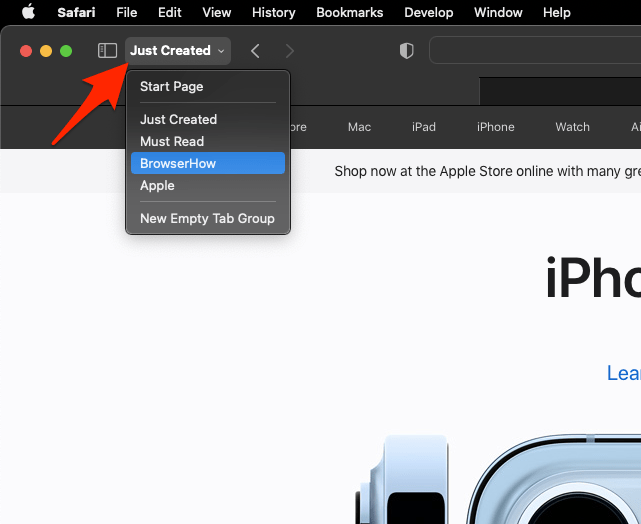Click the privacy shield icon

pyautogui.click(x=406, y=51)
